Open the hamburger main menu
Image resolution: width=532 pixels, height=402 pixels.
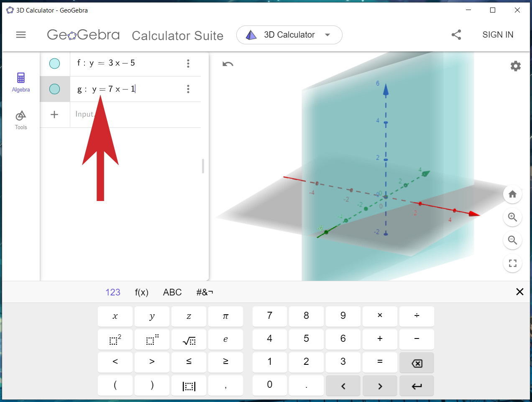coord(21,35)
